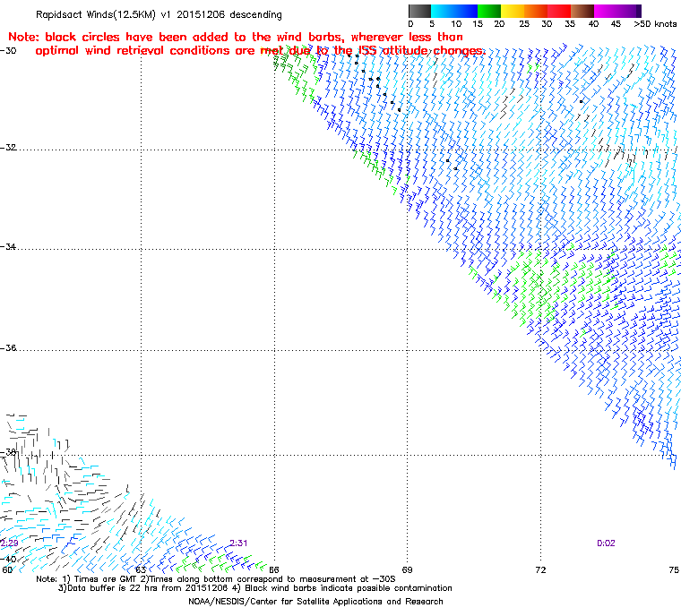Click the brown 35-40 knots color segment

pyautogui.click(x=582, y=11)
